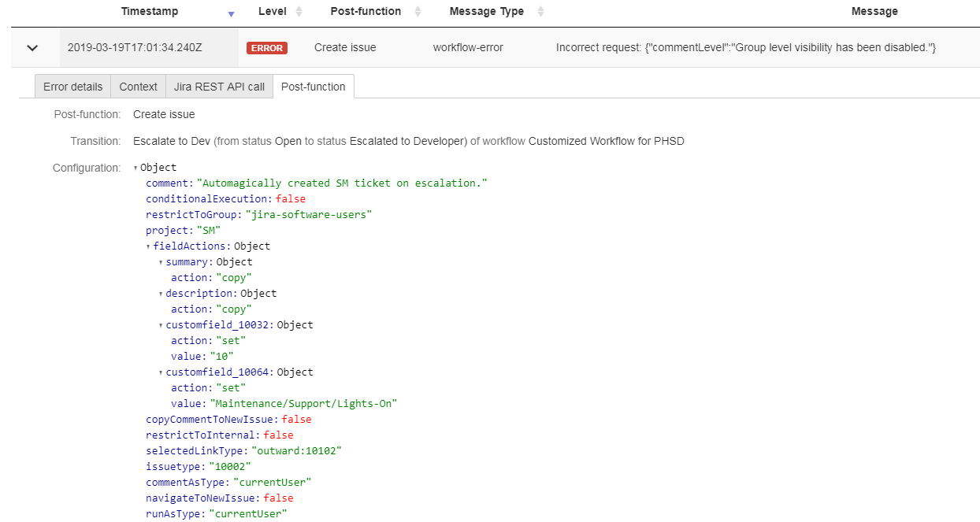The width and height of the screenshot is (980, 522).
Task: Collapse the log row with chevron arrow
Action: [32, 48]
